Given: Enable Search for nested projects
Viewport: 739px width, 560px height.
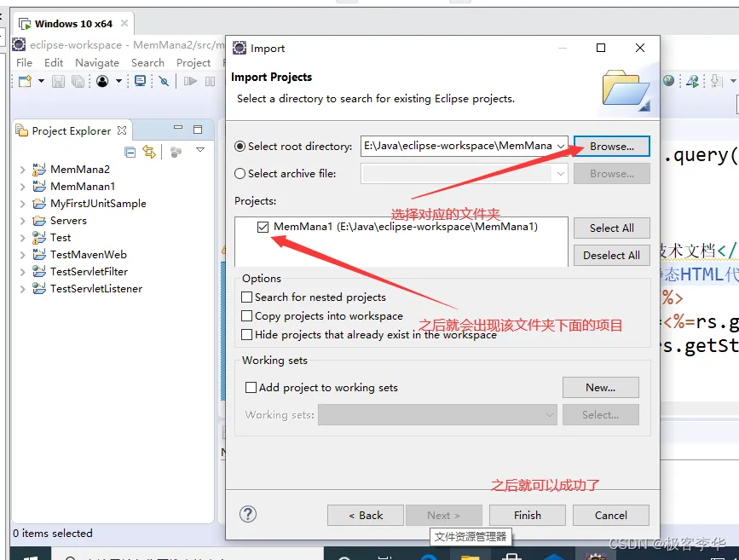Looking at the screenshot, I should tap(246, 297).
